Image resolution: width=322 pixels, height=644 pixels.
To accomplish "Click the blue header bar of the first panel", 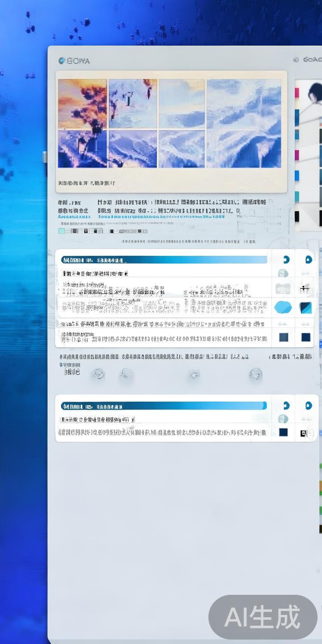I will pos(164,260).
